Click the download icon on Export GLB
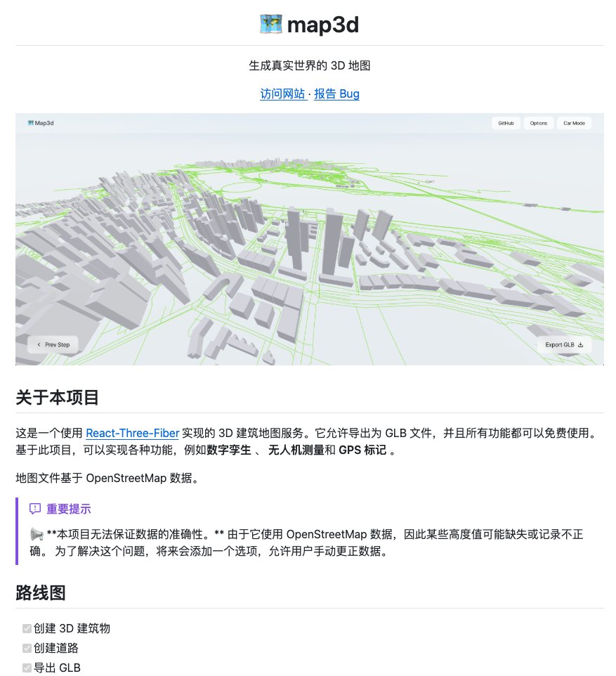Image resolution: width=616 pixels, height=676 pixels. click(580, 344)
